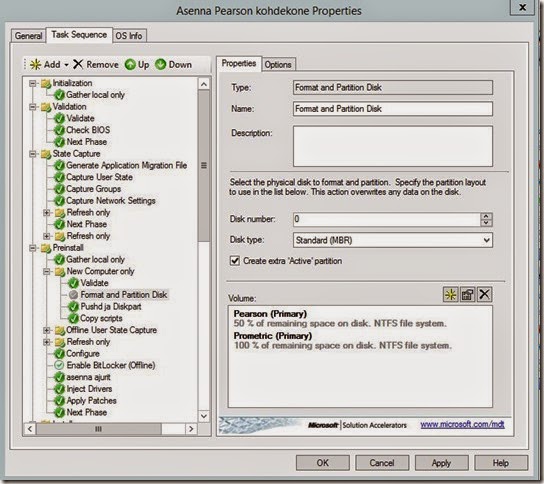
Task: Click the green Up arrow icon
Action: click(x=130, y=65)
